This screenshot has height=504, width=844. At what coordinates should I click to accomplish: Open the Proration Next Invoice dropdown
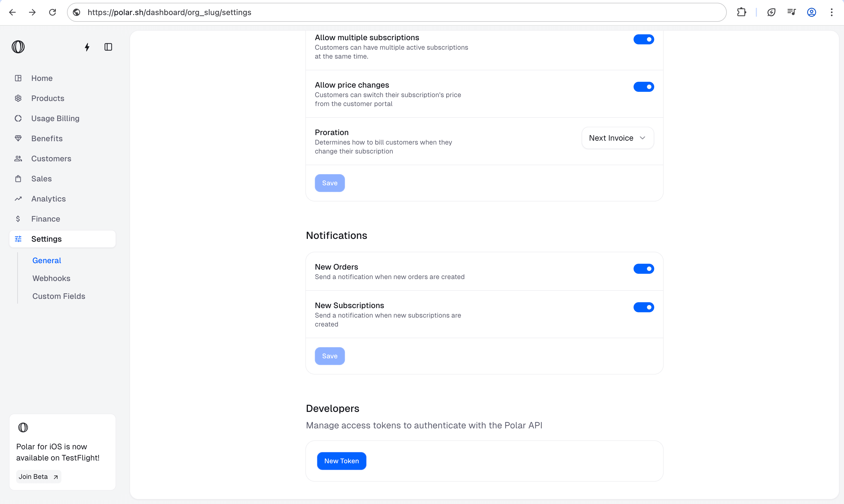click(617, 138)
